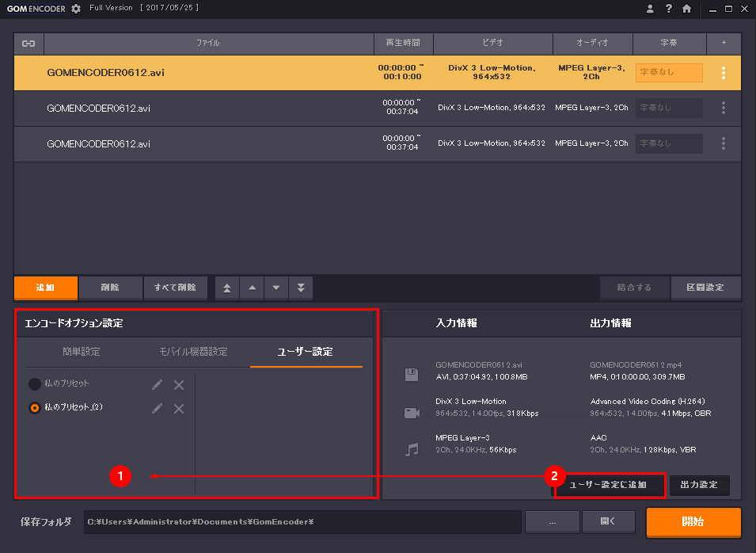
Task: Click the すべて削除 button
Action: 176,288
